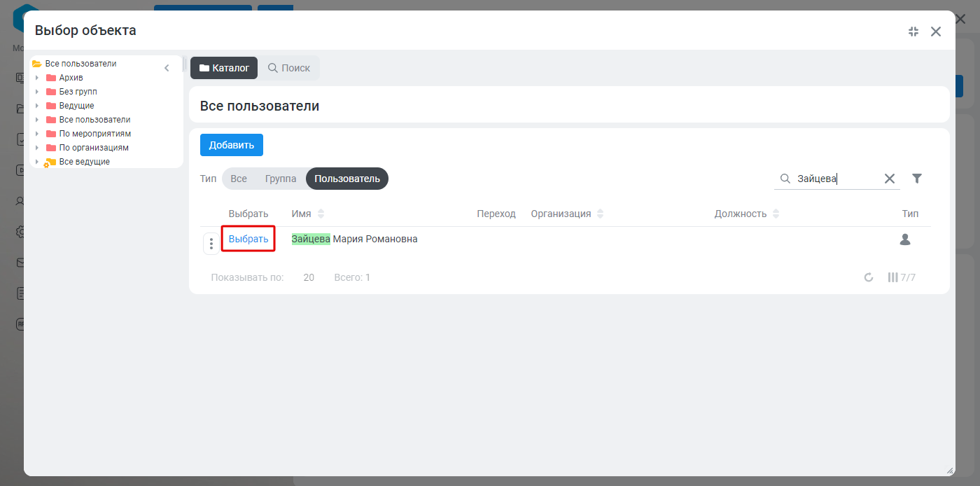Switch to the Поиск tab
The width and height of the screenshot is (980, 486).
(x=289, y=68)
